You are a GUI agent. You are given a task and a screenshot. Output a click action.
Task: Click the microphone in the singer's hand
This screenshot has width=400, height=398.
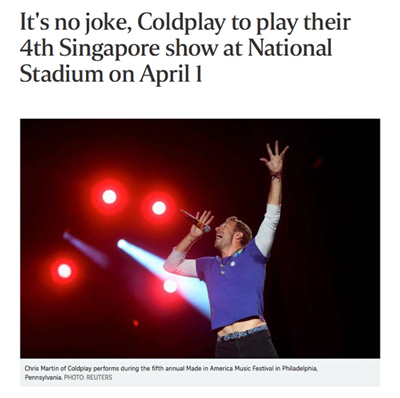point(196,221)
